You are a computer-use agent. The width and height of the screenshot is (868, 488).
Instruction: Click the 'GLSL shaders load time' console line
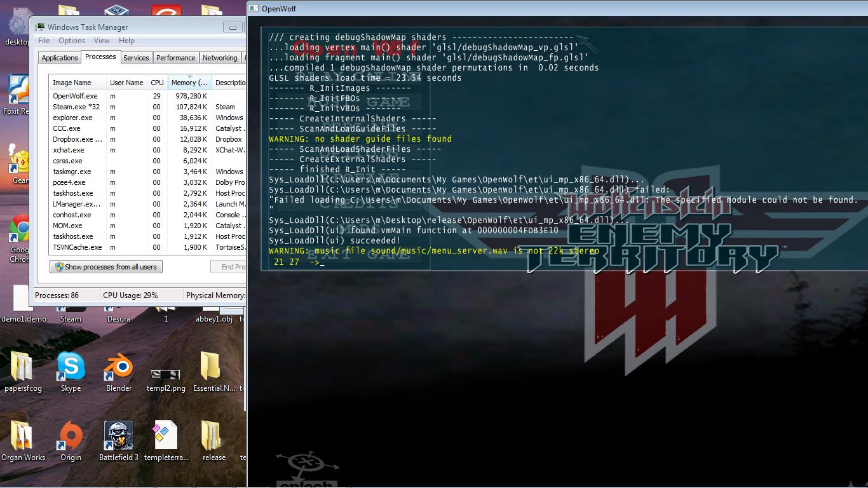click(x=365, y=78)
